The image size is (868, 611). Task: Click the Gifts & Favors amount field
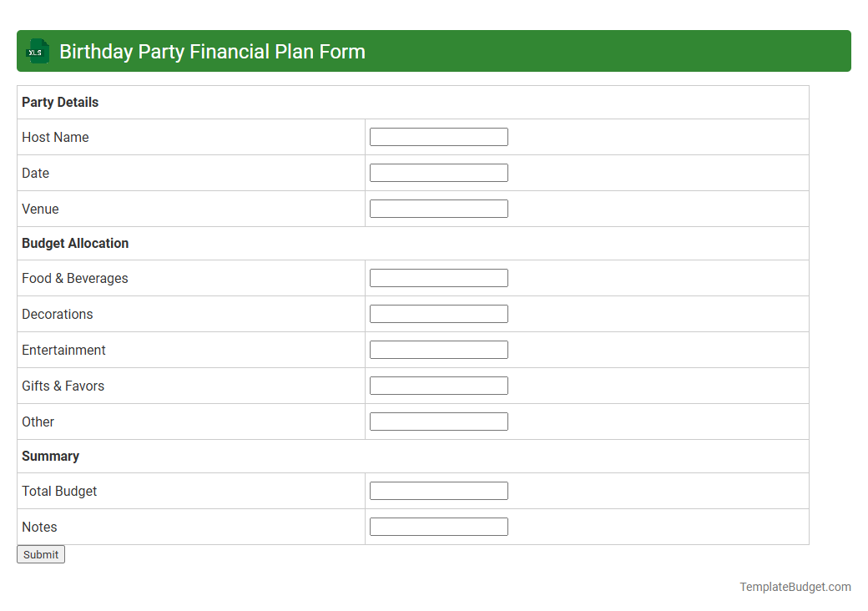coord(438,385)
